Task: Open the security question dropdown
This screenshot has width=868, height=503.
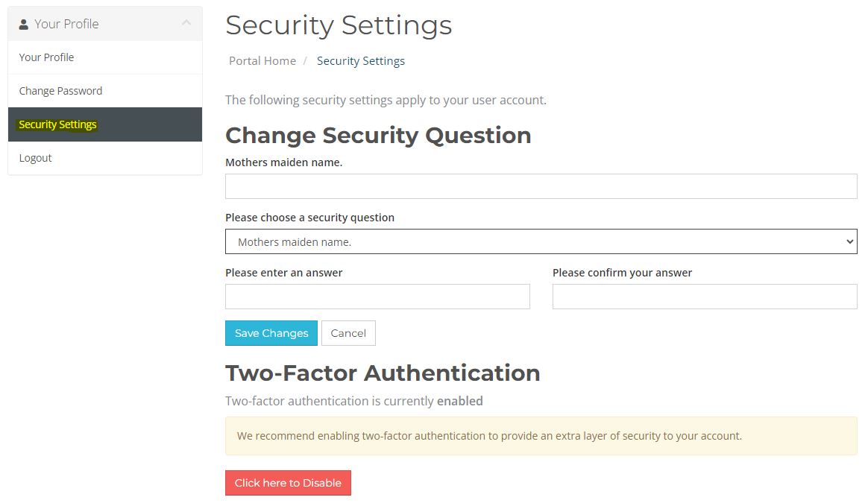Action: click(541, 242)
